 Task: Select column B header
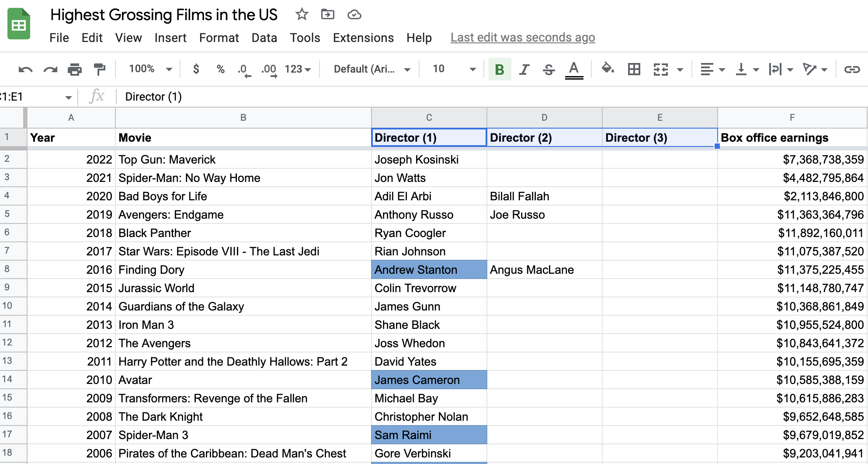click(x=243, y=117)
